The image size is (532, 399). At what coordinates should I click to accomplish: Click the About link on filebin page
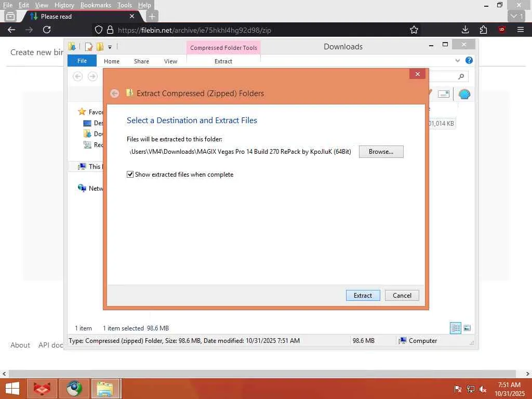tap(20, 345)
